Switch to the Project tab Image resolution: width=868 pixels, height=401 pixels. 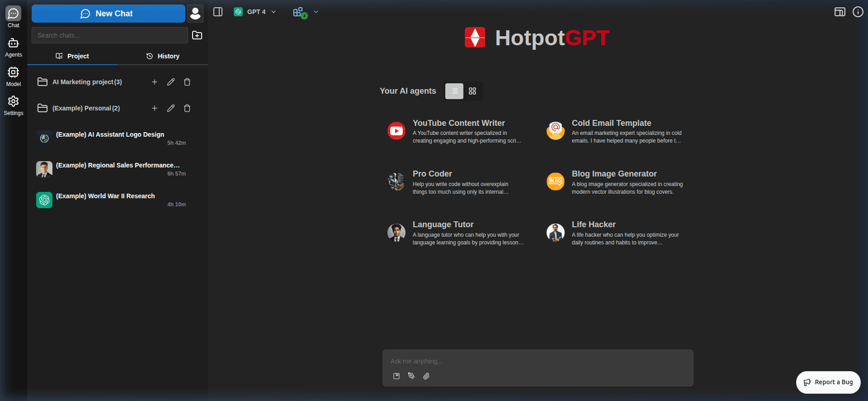(72, 56)
